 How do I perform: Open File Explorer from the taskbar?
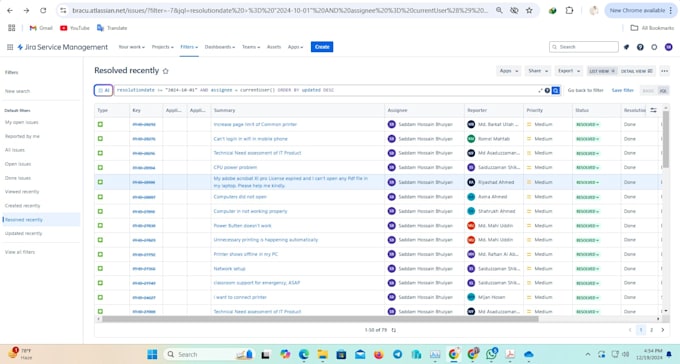point(323,354)
